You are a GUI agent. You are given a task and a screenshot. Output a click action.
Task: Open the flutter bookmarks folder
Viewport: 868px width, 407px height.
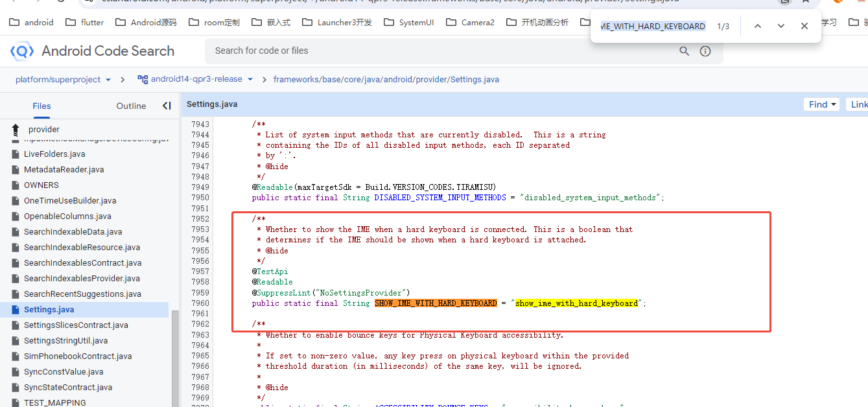click(x=84, y=22)
